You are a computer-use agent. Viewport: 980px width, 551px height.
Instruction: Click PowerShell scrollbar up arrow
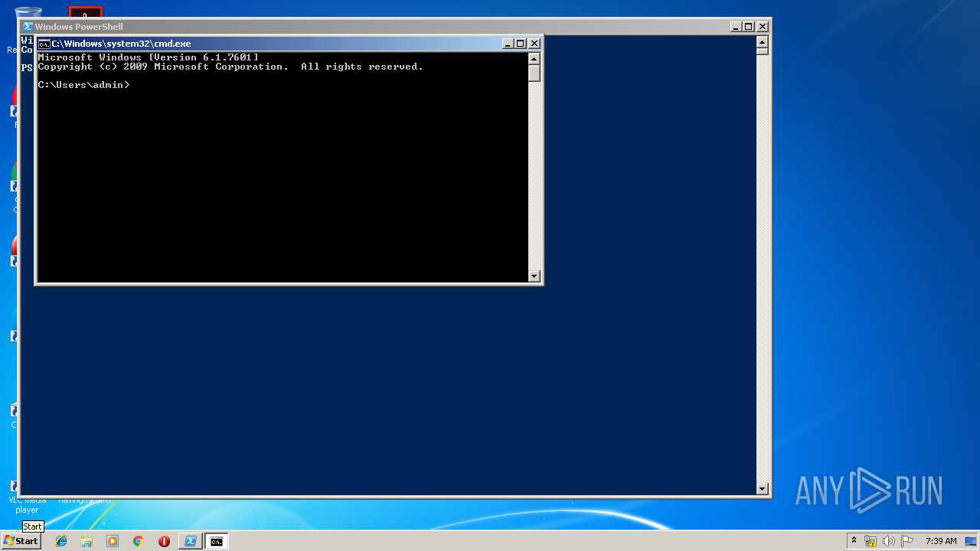coord(762,41)
